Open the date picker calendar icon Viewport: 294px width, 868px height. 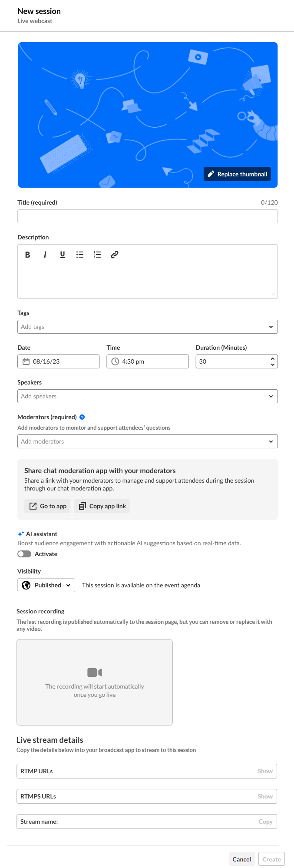26,361
